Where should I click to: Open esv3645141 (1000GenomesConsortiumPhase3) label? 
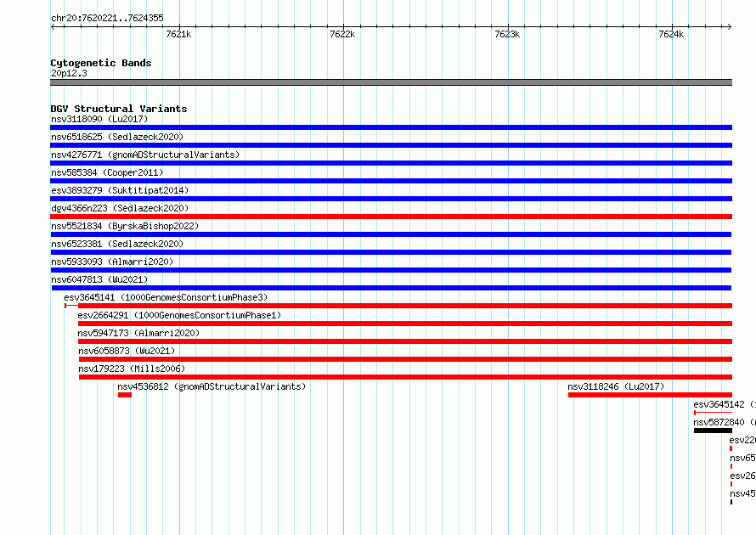[x=166, y=297]
